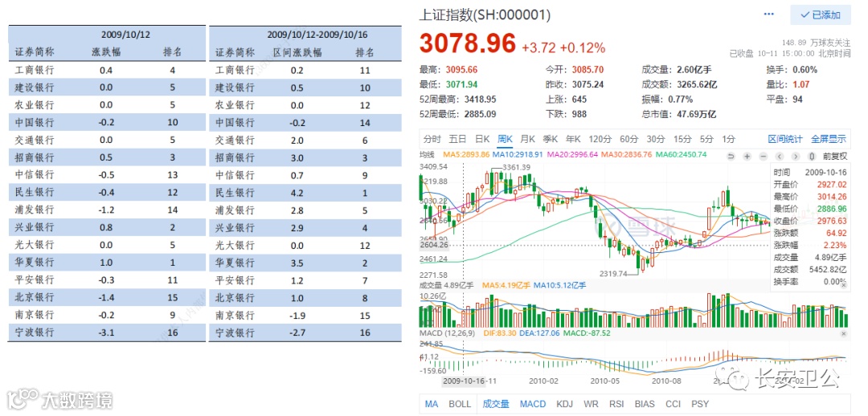Show the 120分 interval chart

tap(600, 139)
